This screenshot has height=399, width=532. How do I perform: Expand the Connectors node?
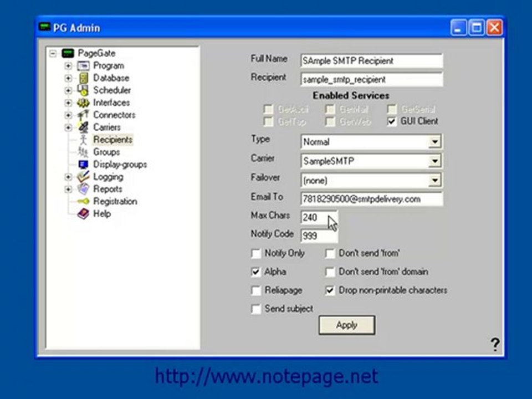tap(68, 115)
